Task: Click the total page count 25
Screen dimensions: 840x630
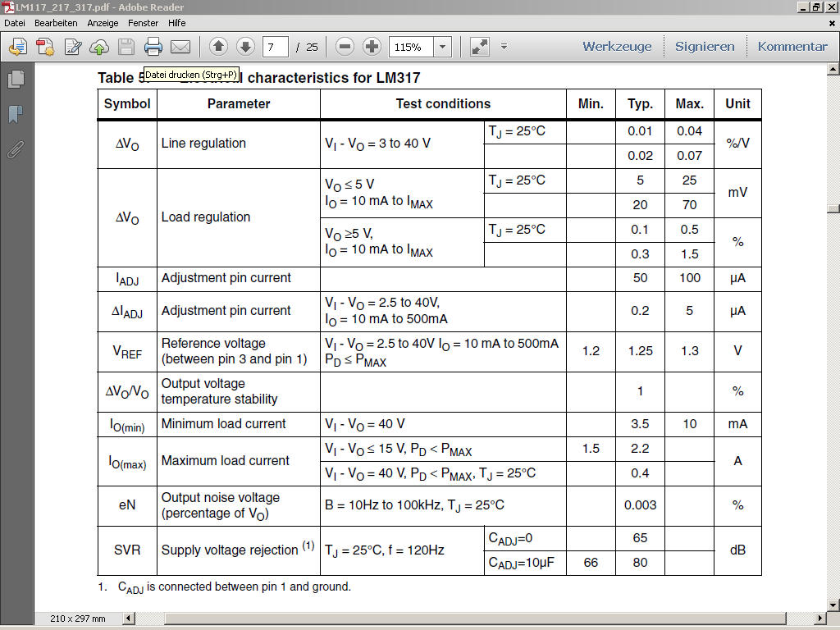Action: click(x=312, y=47)
